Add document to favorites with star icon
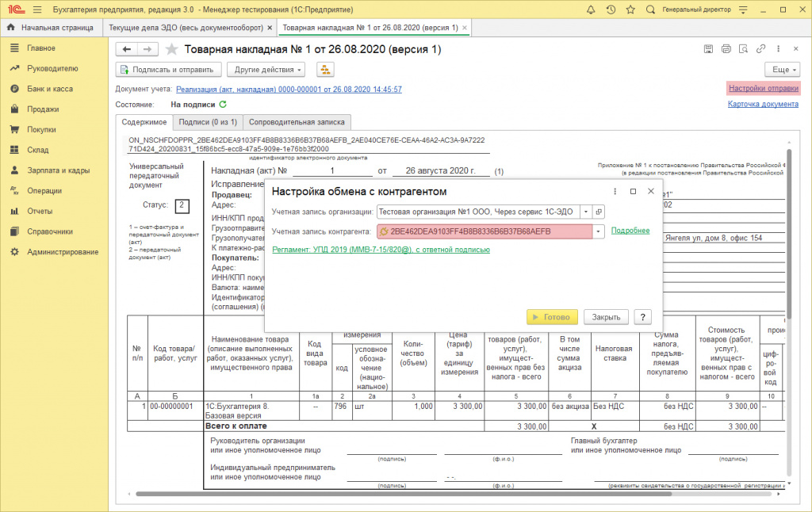This screenshot has width=812, height=512. (172, 49)
